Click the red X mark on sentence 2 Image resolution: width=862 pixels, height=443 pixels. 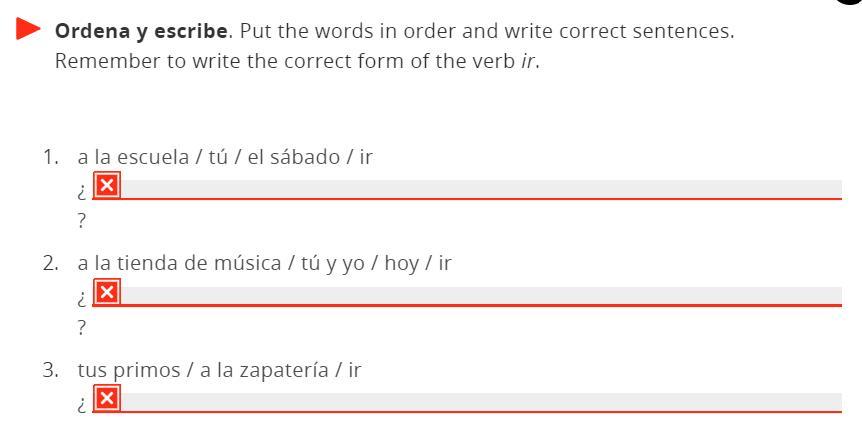(107, 292)
